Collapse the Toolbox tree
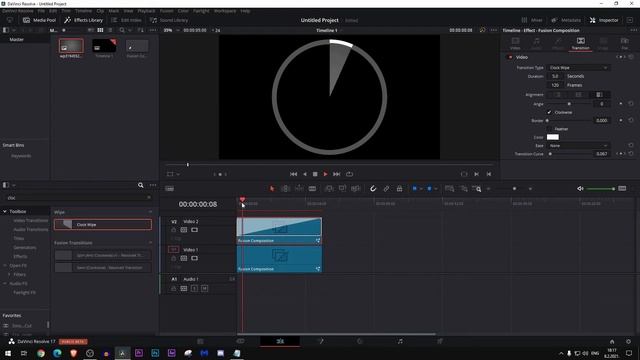 coord(5,211)
